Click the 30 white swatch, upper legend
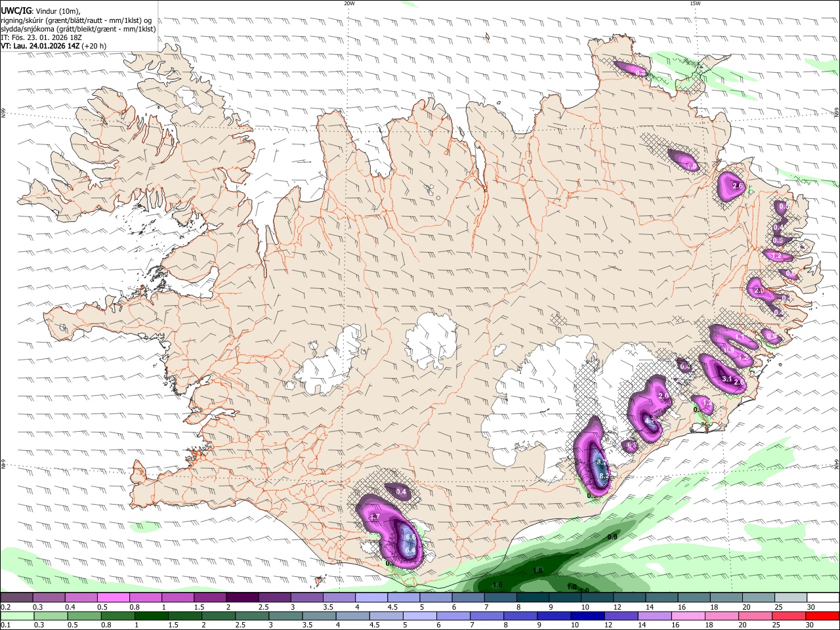Screen dimensions: 840x630 point(822,598)
